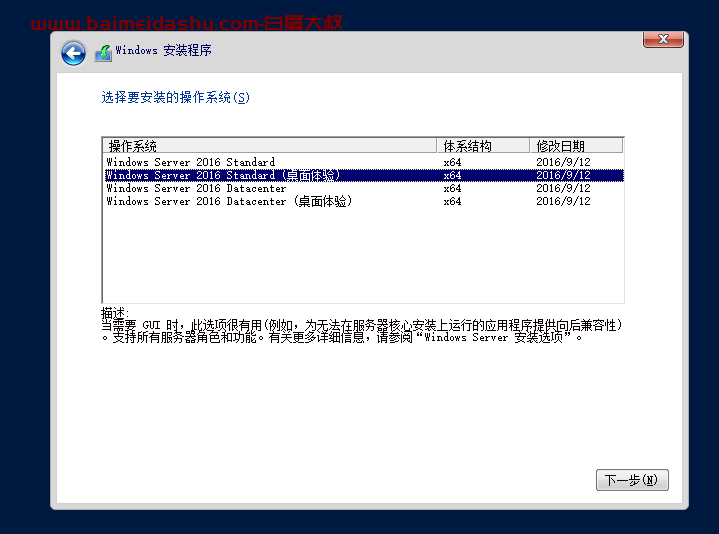Click the Windows 安装程序 title text
Image resolution: width=719 pixels, height=534 pixels.
click(x=163, y=50)
